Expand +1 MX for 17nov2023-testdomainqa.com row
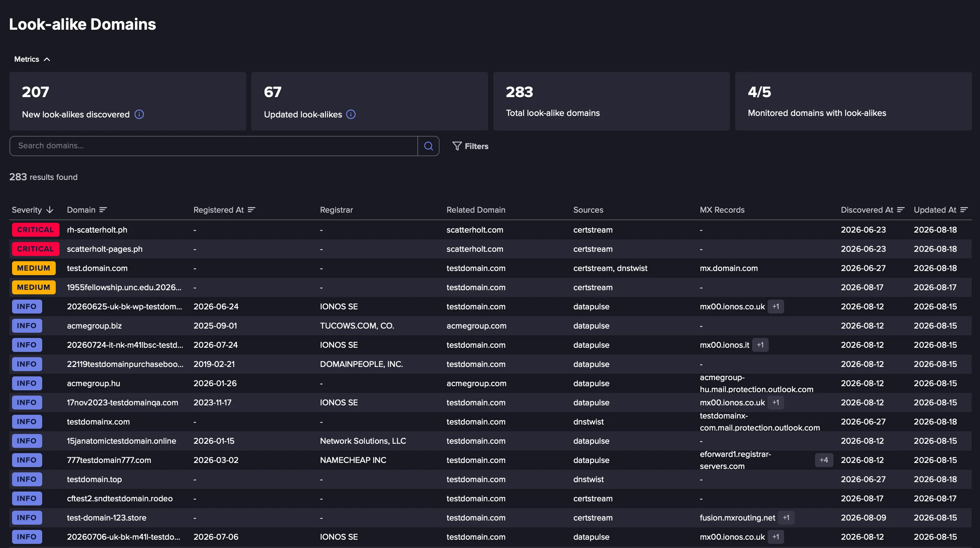The width and height of the screenshot is (980, 548). (x=776, y=402)
